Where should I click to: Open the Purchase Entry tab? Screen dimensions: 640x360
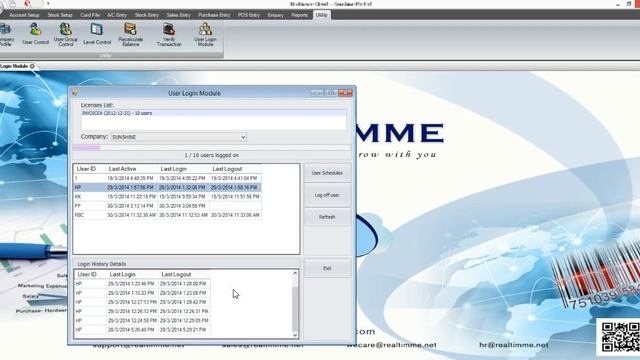pyautogui.click(x=214, y=15)
